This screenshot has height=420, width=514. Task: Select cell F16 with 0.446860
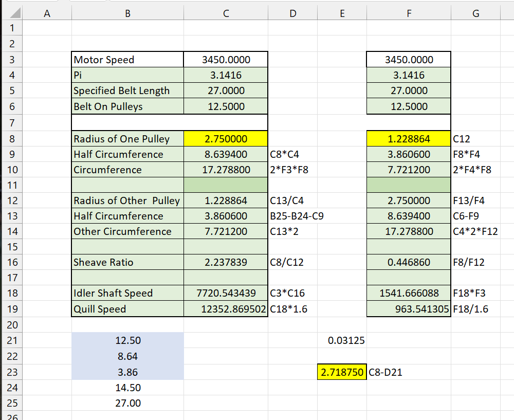tap(409, 262)
